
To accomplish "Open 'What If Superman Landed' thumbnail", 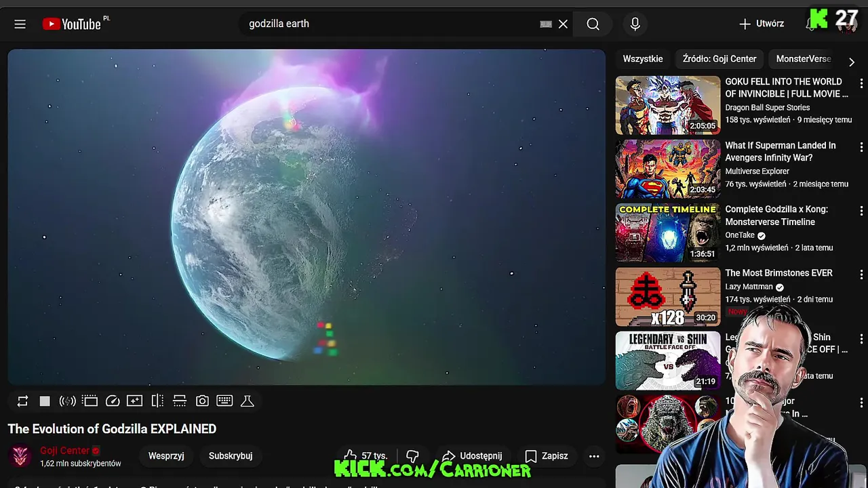I will [668, 169].
